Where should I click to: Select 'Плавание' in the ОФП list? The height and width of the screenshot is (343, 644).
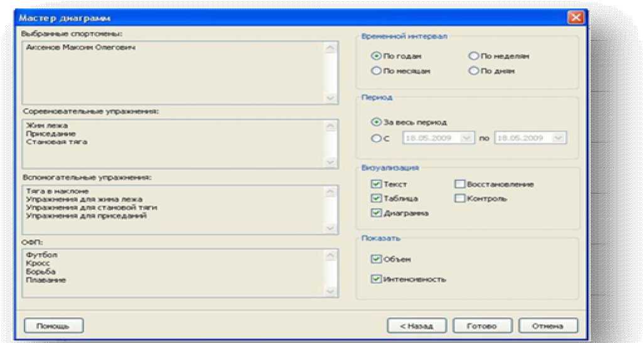46,280
